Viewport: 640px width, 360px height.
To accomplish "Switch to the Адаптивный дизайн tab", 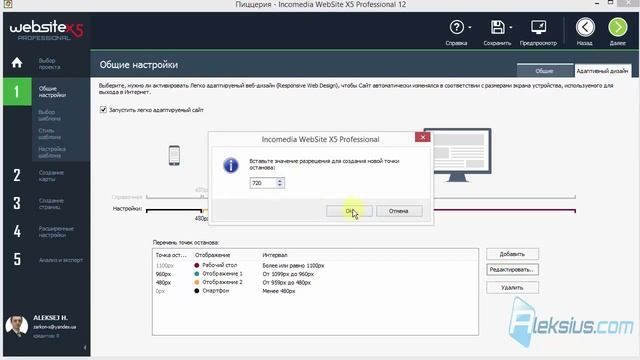I will pyautogui.click(x=602, y=71).
